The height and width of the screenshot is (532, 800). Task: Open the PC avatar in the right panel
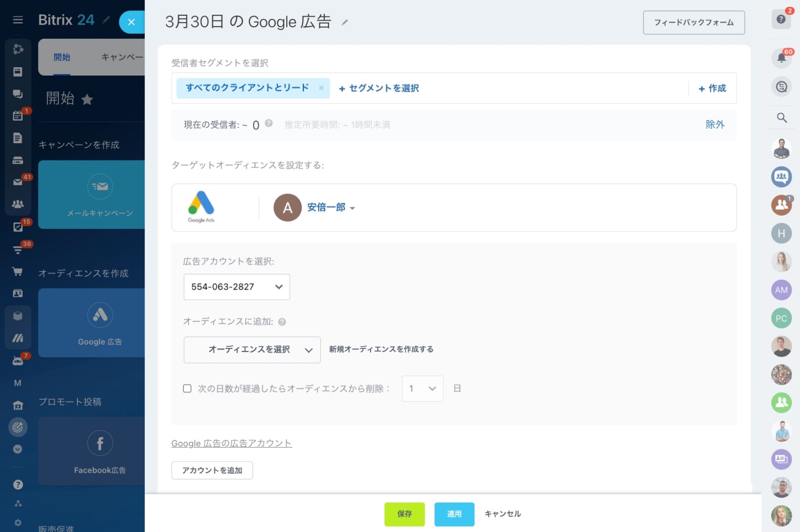(x=781, y=318)
